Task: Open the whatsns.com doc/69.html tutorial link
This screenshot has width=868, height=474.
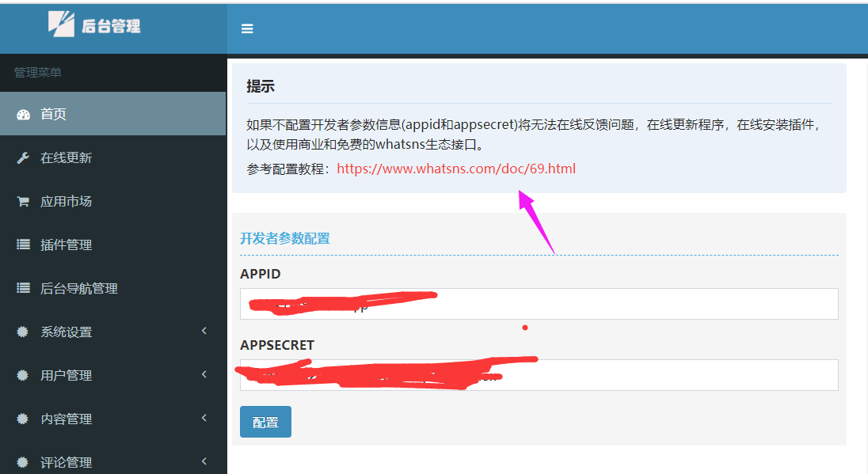Action: click(x=456, y=169)
